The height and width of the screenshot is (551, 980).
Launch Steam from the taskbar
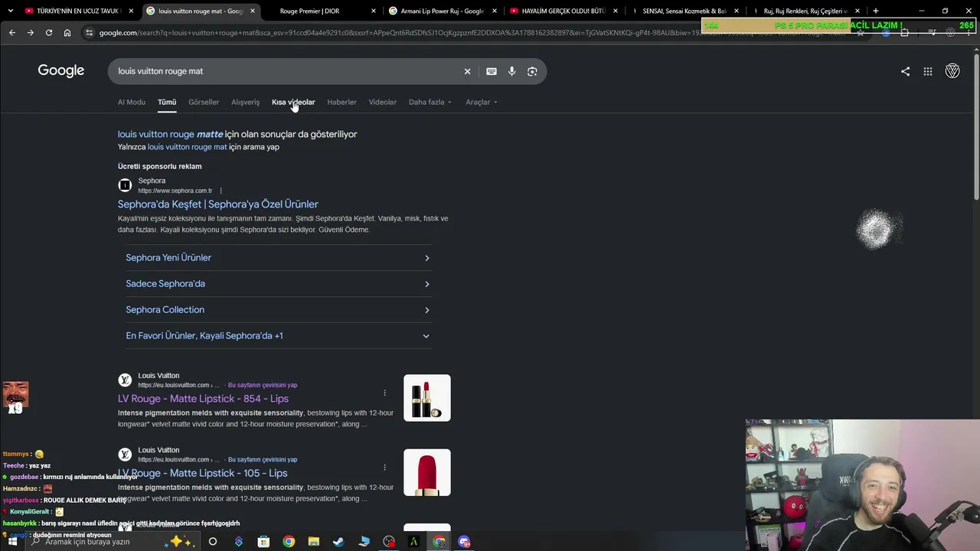(338, 542)
